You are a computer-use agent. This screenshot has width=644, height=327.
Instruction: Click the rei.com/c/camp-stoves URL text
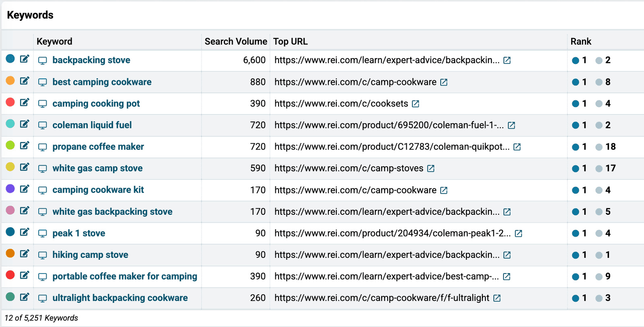[x=349, y=169]
